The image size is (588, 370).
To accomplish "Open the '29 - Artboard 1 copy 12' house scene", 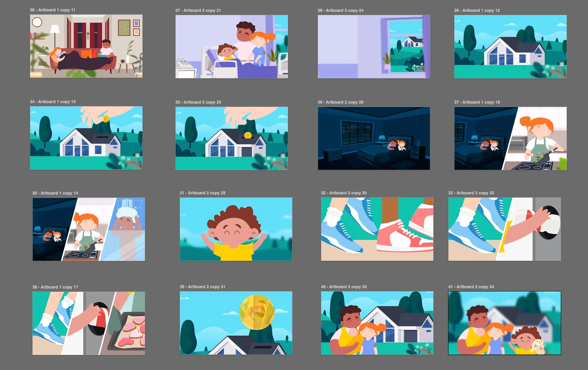I will 510,47.
